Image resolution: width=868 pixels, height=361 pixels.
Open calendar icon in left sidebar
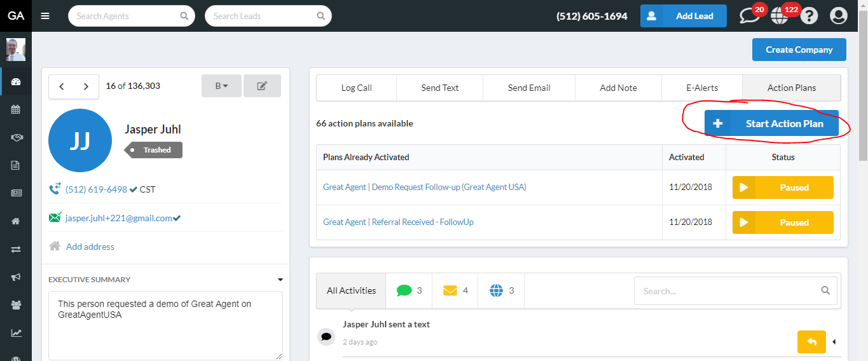tap(16, 109)
